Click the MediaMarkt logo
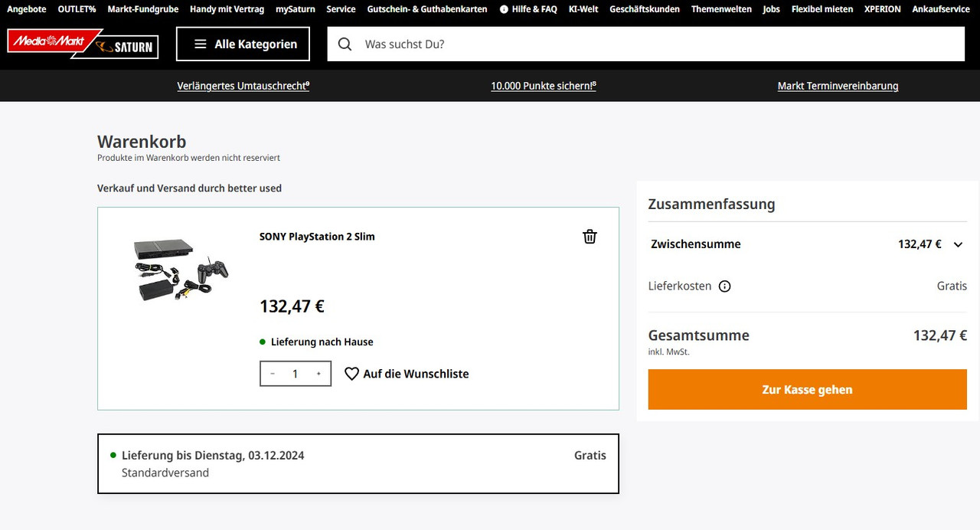This screenshot has width=980, height=530. [54, 41]
